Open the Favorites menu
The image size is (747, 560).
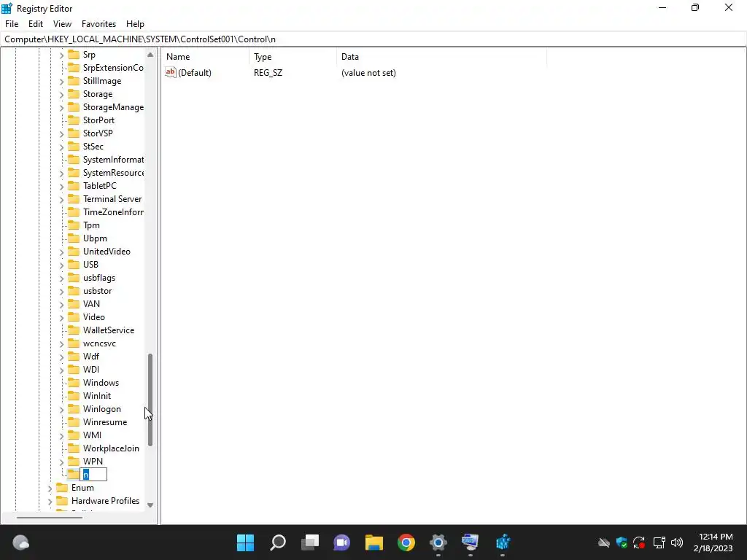[98, 24]
